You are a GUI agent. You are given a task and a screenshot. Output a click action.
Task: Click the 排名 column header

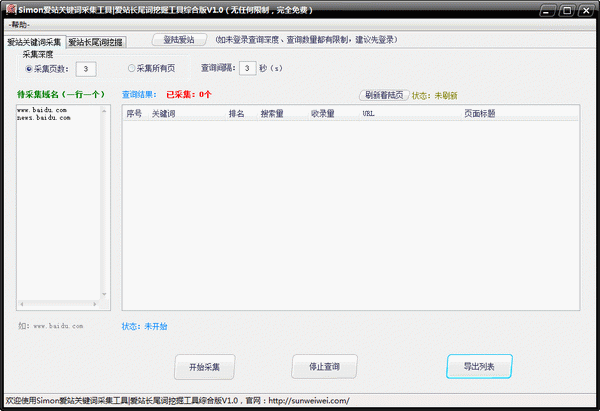pyautogui.click(x=237, y=114)
